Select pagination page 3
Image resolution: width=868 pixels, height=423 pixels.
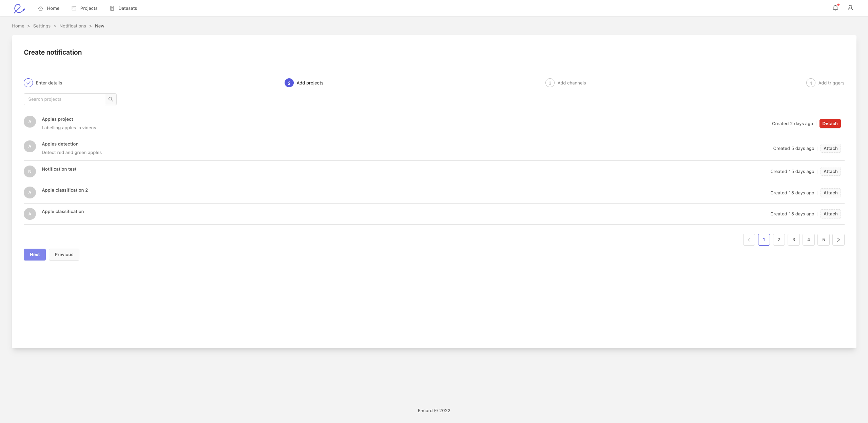[794, 239]
